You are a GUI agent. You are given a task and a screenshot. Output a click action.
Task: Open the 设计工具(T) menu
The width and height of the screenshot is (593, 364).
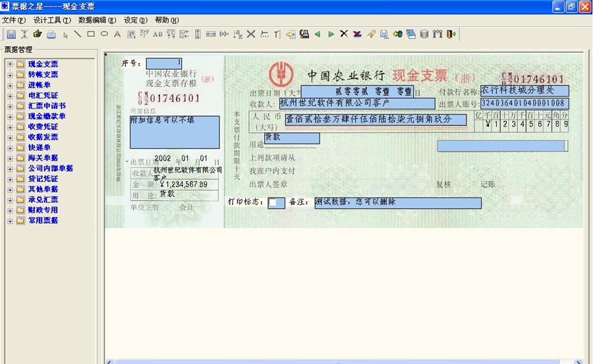point(52,20)
